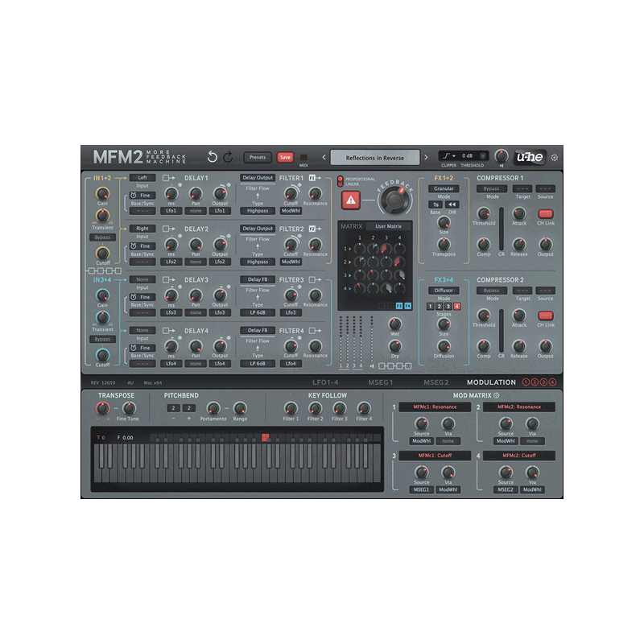Toggle the Proportional/Linear feedback switch
The image size is (644, 644).
tap(340, 181)
